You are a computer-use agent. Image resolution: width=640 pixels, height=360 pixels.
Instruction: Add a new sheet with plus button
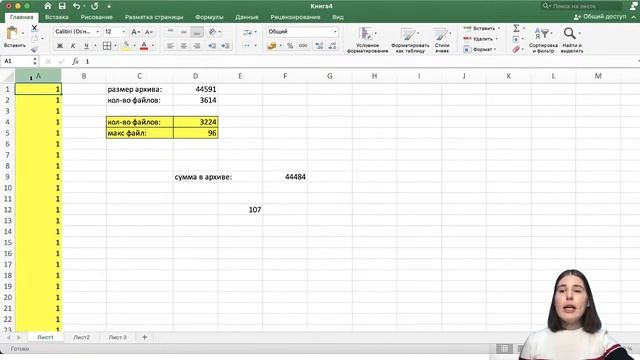pos(144,337)
